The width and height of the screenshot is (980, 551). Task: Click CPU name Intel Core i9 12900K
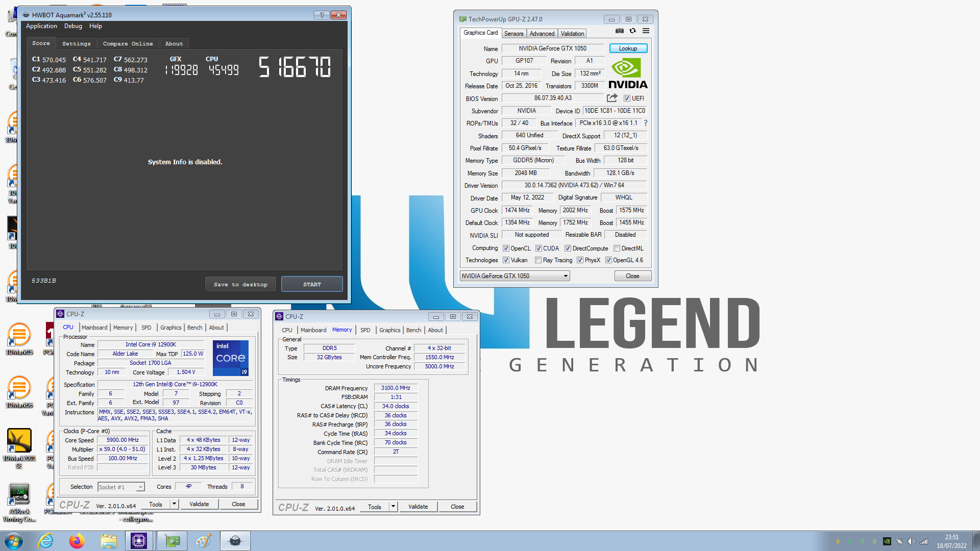[x=151, y=344]
